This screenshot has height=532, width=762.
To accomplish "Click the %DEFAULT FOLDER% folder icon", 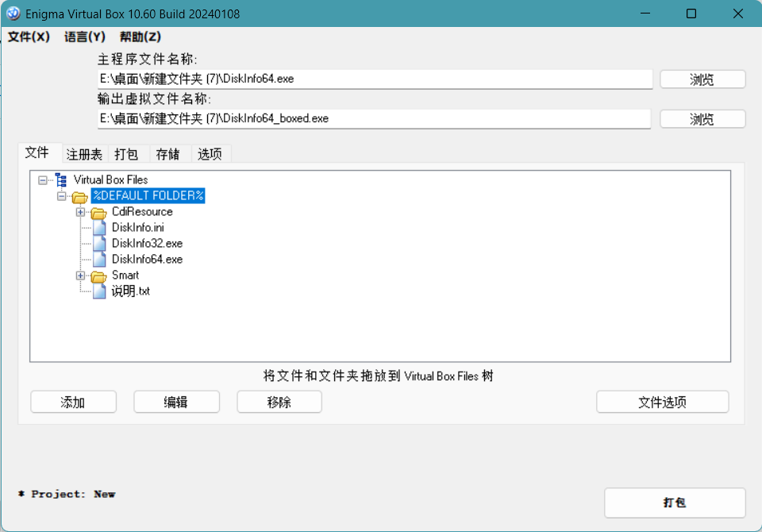I will point(79,197).
